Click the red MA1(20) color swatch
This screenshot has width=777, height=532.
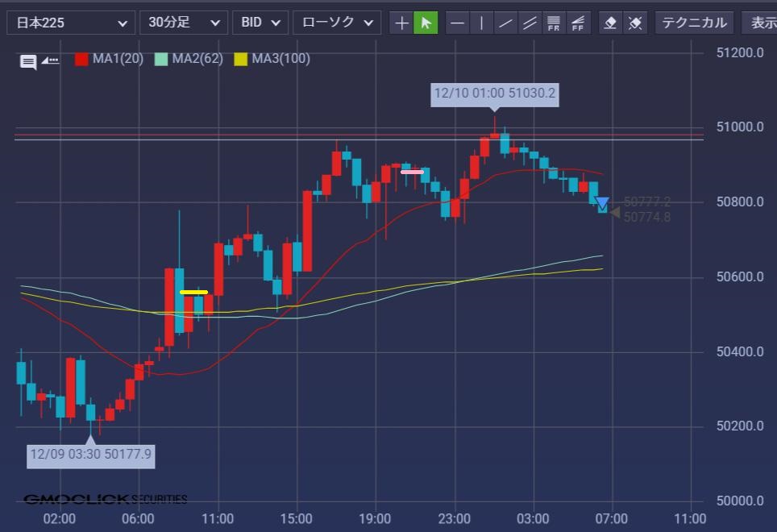click(x=81, y=59)
